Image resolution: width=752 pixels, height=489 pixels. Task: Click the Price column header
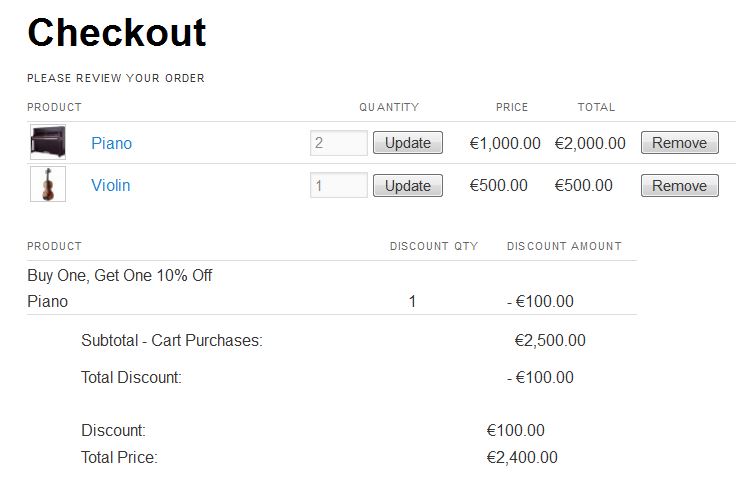(x=512, y=107)
